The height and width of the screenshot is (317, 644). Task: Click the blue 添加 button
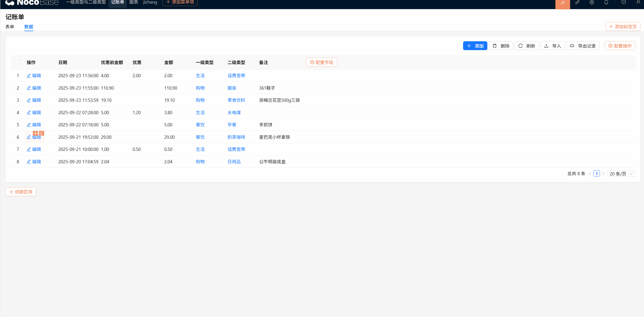click(x=475, y=46)
